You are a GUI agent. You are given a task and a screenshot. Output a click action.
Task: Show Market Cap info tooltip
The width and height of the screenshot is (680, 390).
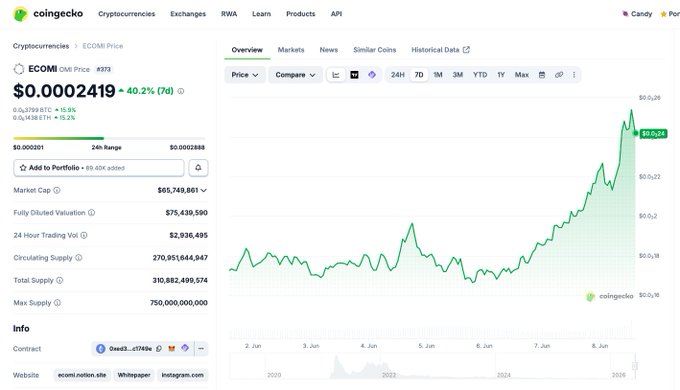click(57, 190)
